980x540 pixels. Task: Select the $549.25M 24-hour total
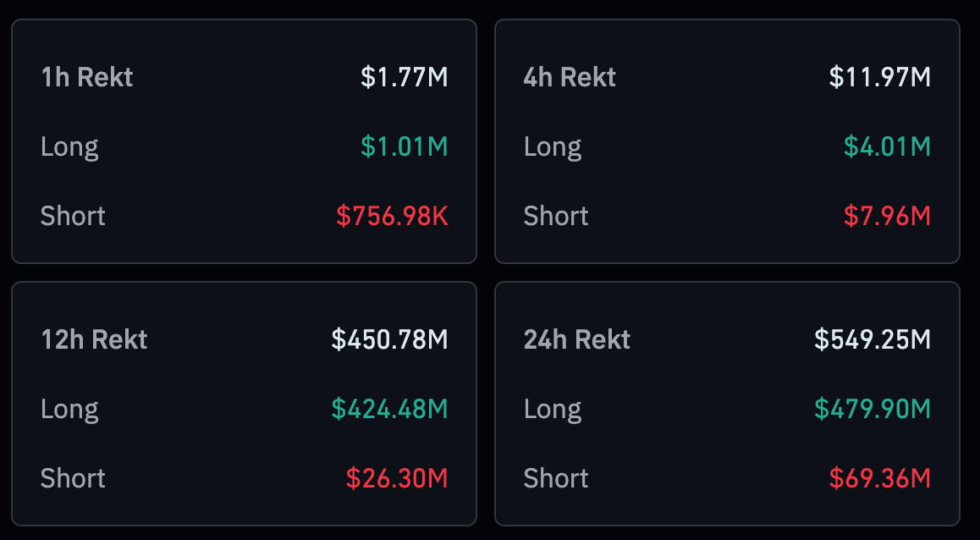click(873, 340)
